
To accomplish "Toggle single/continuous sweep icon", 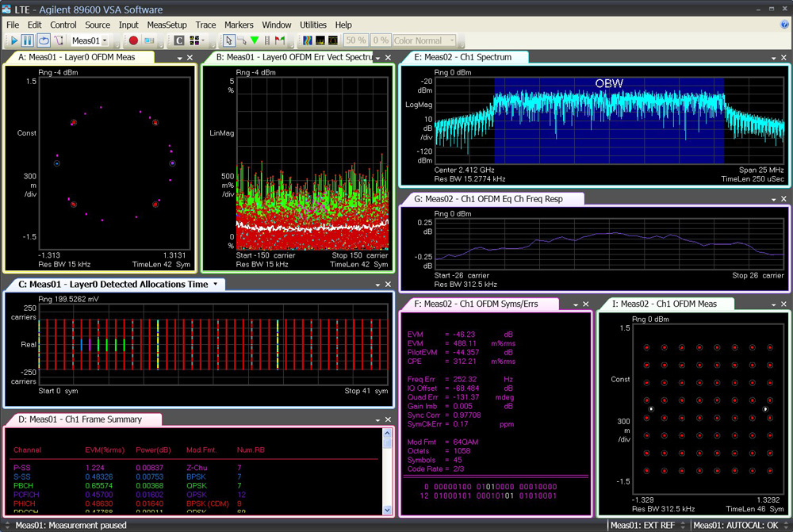I will click(59, 40).
